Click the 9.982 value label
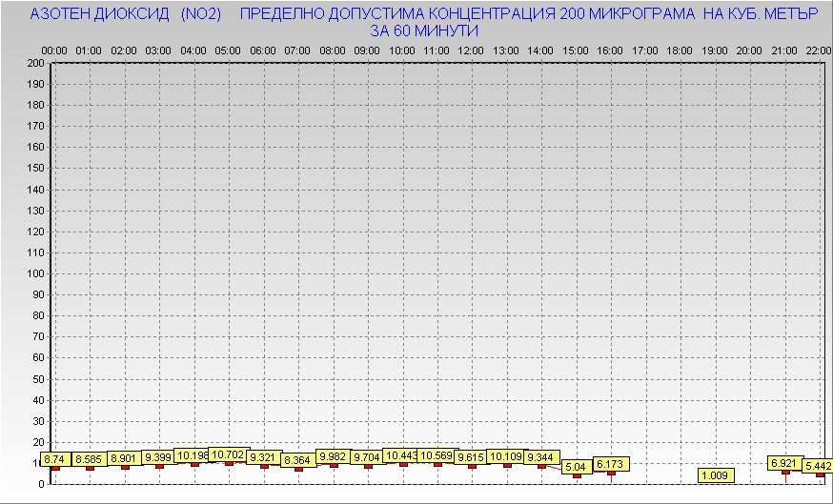 (333, 456)
